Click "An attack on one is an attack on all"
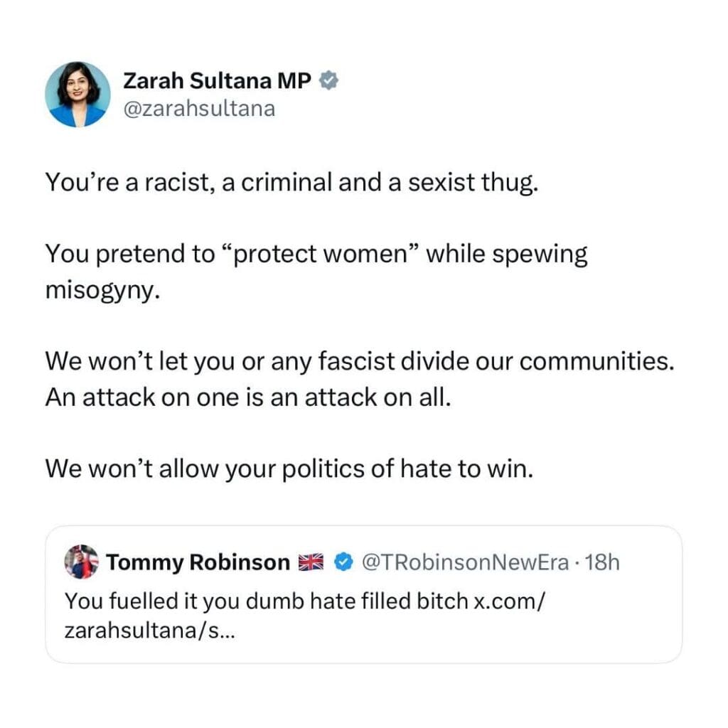 (248, 397)
